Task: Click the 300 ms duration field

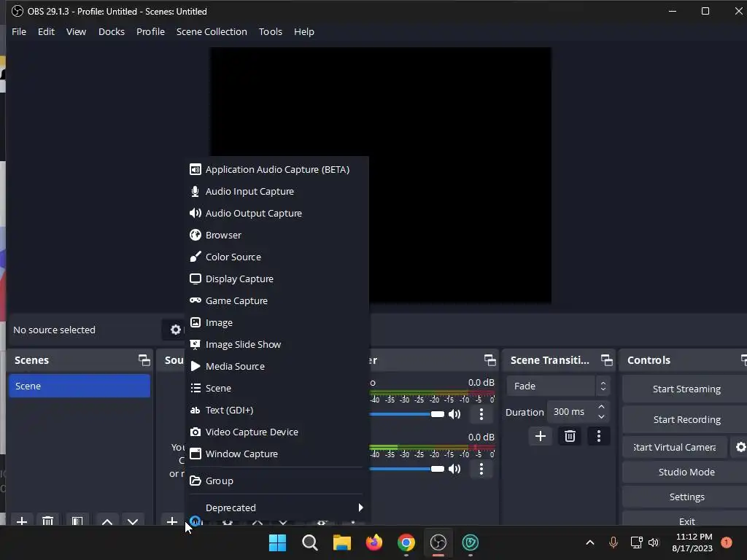Action: (x=571, y=412)
